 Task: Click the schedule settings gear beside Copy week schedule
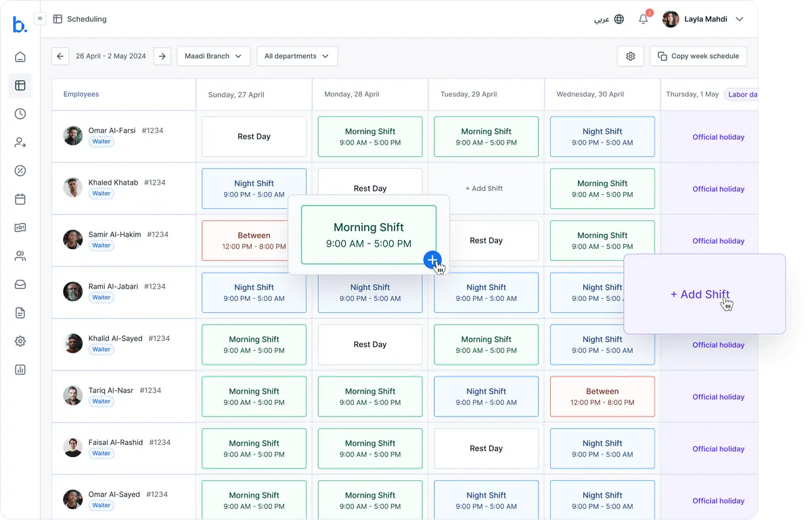(x=630, y=56)
